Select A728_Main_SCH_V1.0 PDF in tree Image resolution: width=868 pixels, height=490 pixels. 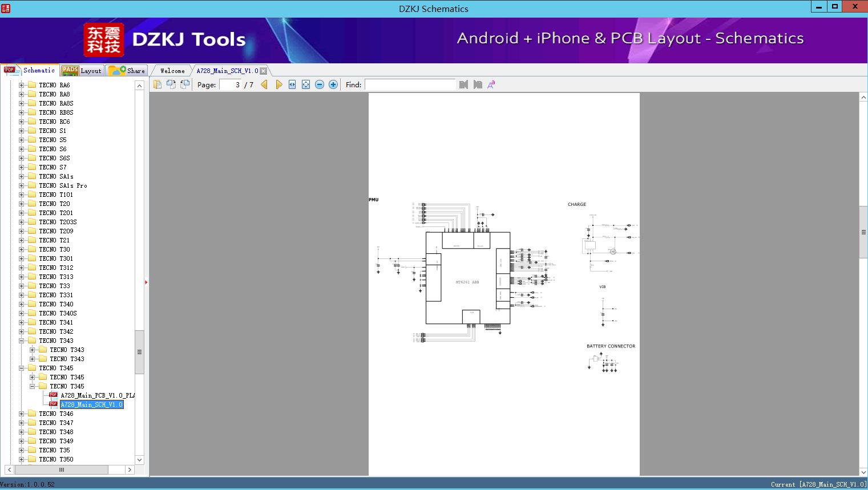[91, 404]
